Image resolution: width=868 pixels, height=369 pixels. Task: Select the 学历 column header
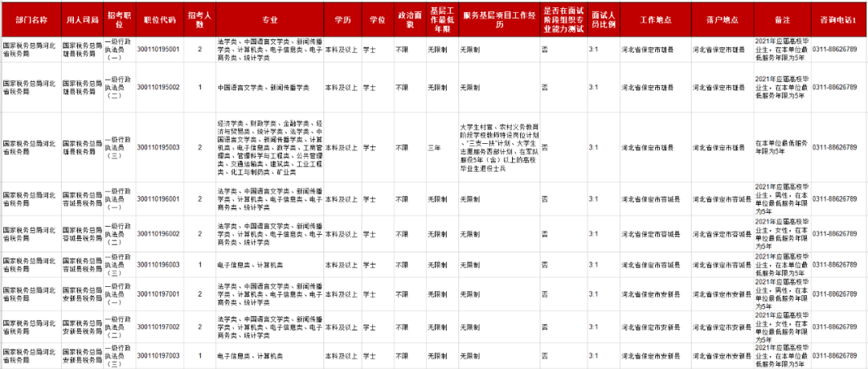[x=342, y=19]
